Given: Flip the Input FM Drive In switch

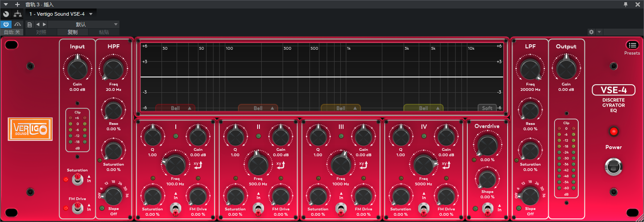Looking at the screenshot, I should [x=78, y=208].
